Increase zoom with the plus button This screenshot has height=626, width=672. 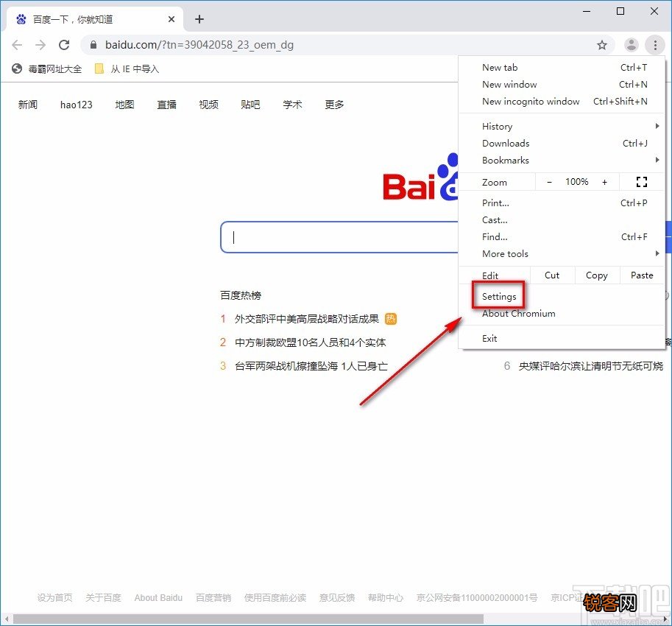click(605, 182)
